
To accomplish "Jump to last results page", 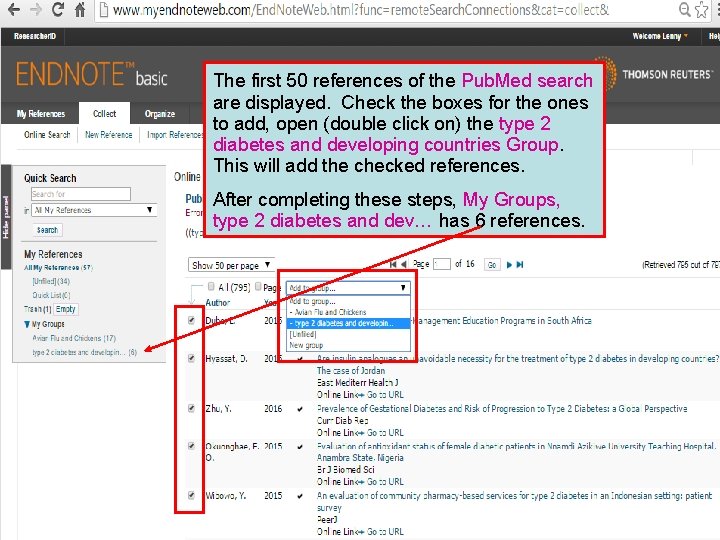I will coord(520,264).
